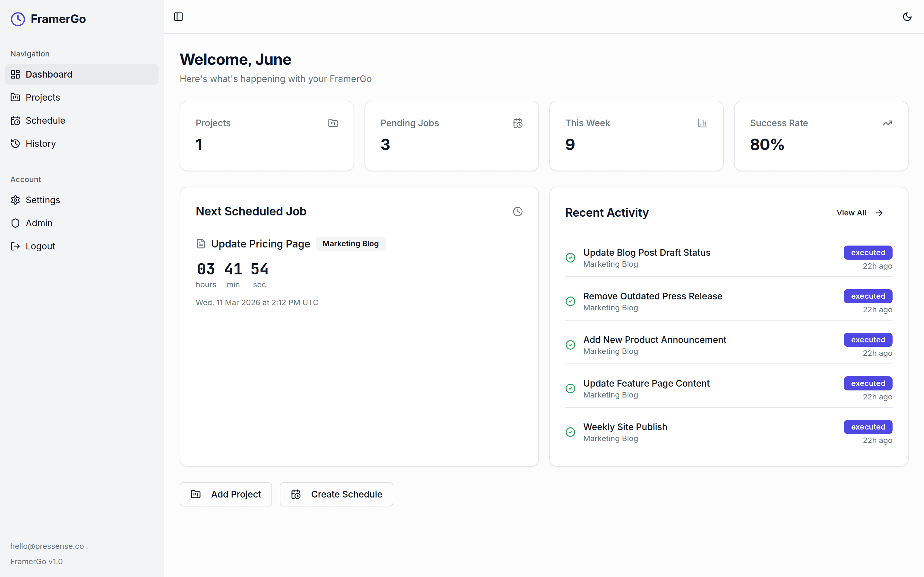The height and width of the screenshot is (577, 924).
Task: Go to the Schedule page
Action: click(45, 121)
